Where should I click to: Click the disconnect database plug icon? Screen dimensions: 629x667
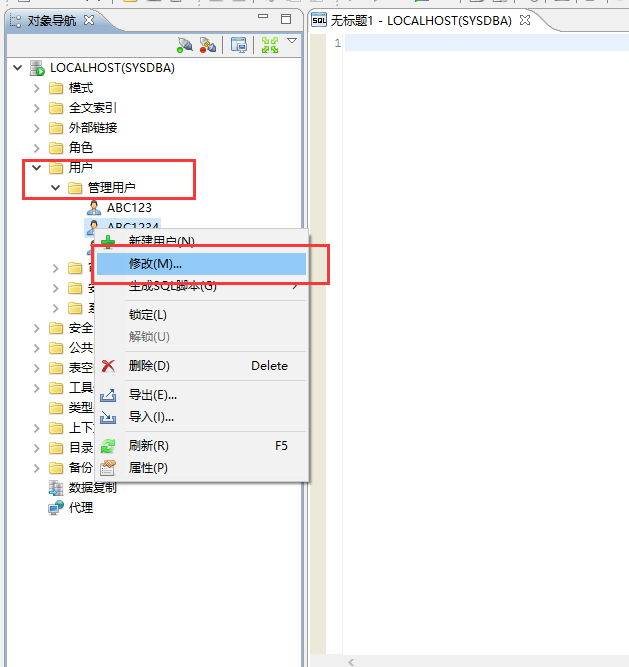pos(208,45)
